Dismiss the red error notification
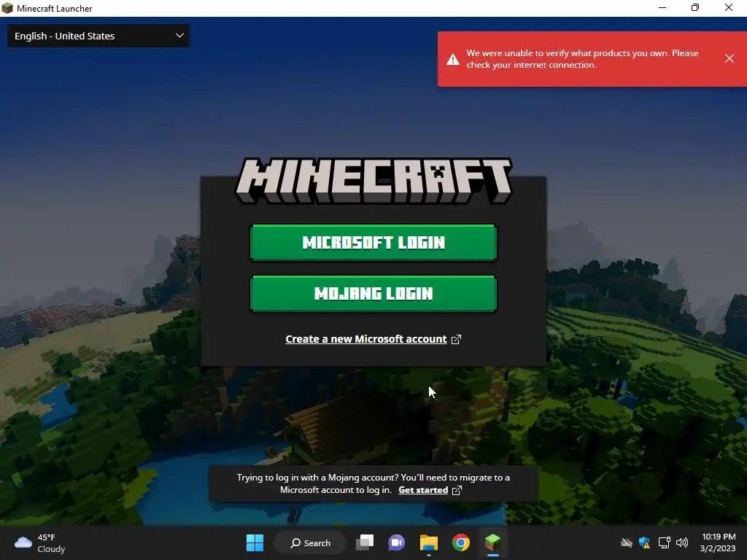The image size is (747, 560). point(729,58)
